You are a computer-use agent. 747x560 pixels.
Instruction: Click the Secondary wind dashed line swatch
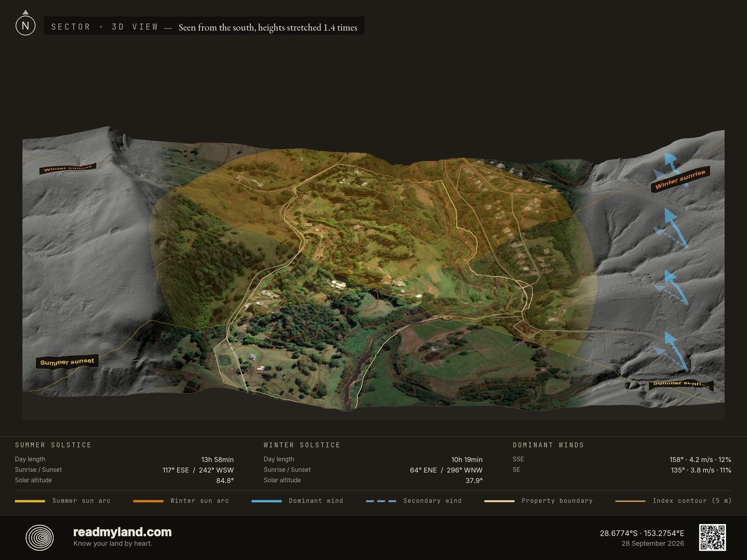[381, 501]
